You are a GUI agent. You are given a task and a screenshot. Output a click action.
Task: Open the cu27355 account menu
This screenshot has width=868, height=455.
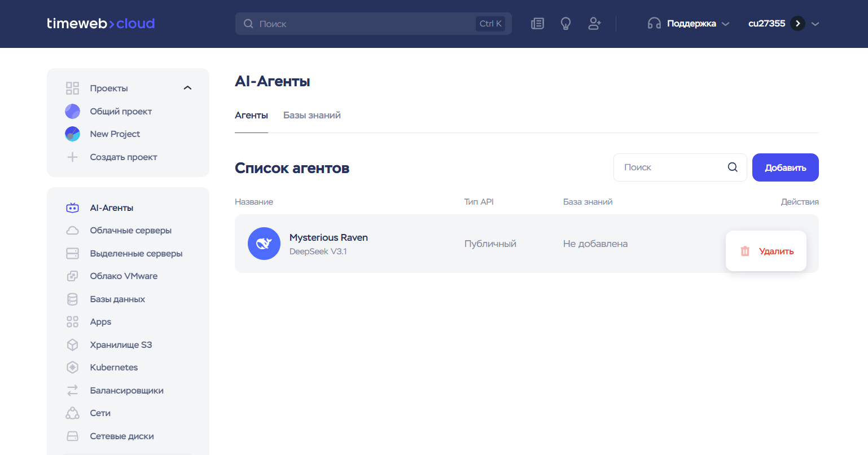click(783, 24)
